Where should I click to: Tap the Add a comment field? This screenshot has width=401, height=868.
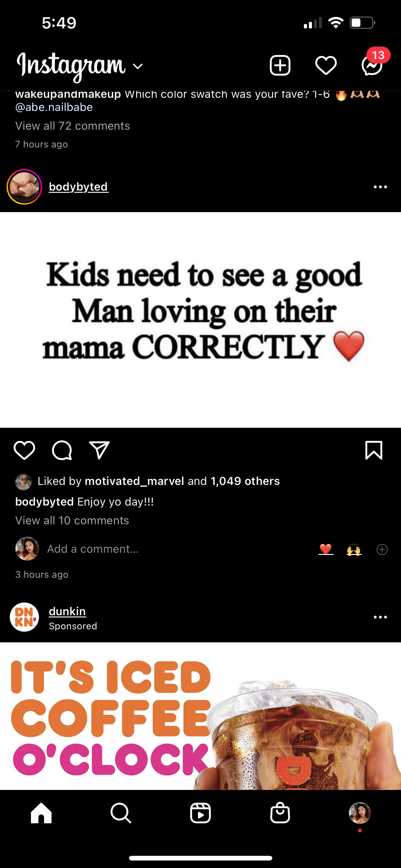pyautogui.click(x=93, y=549)
